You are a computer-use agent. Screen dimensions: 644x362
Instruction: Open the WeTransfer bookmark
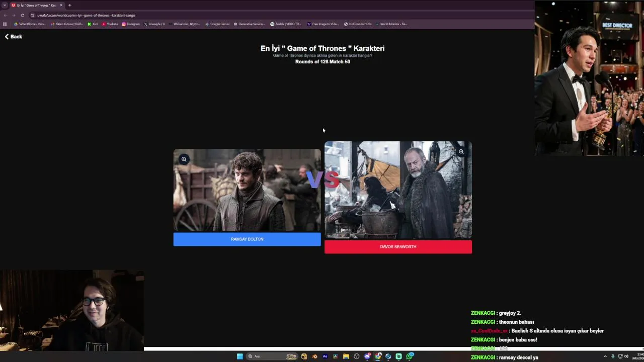(x=185, y=24)
